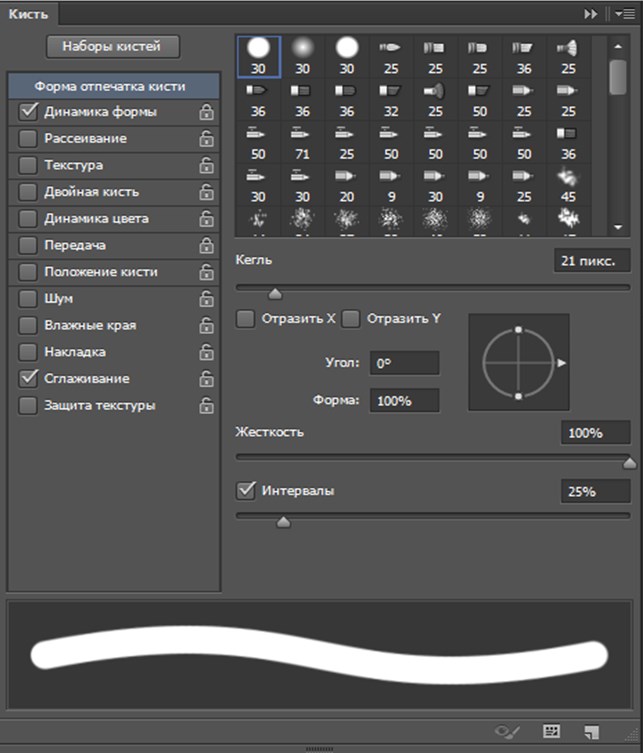643x753 pixels.
Task: Select the selected hard round 30 brush
Action: (258, 57)
